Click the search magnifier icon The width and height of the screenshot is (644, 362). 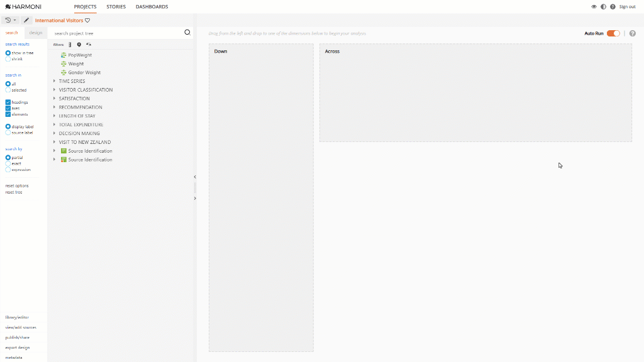(x=187, y=33)
